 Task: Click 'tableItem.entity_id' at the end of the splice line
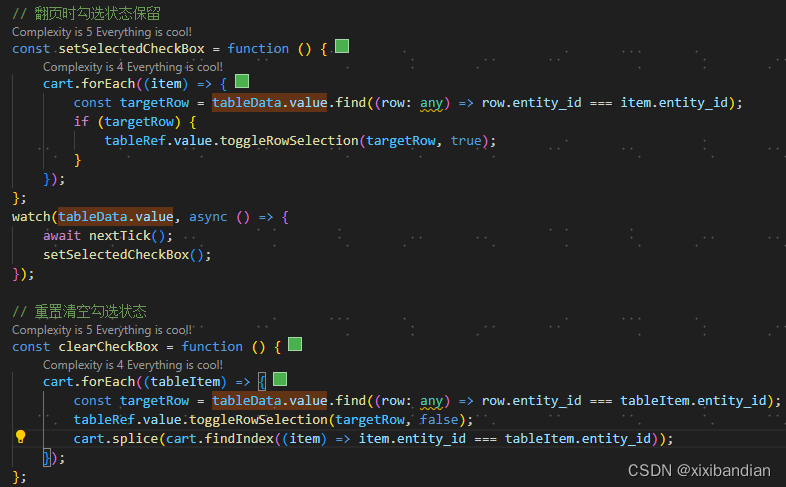(x=578, y=438)
